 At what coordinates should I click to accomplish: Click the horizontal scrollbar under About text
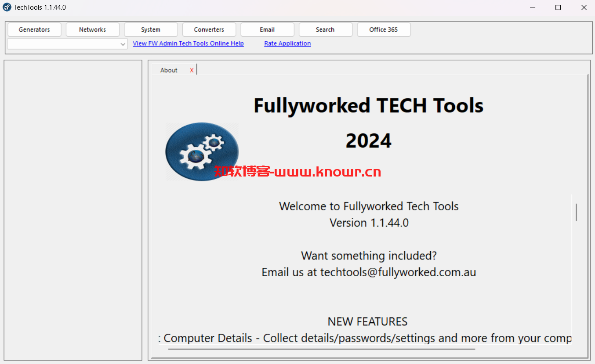pos(321,349)
